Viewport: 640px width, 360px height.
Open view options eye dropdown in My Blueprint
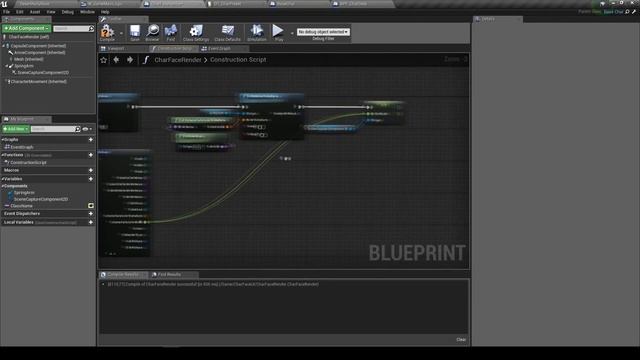click(x=87, y=129)
